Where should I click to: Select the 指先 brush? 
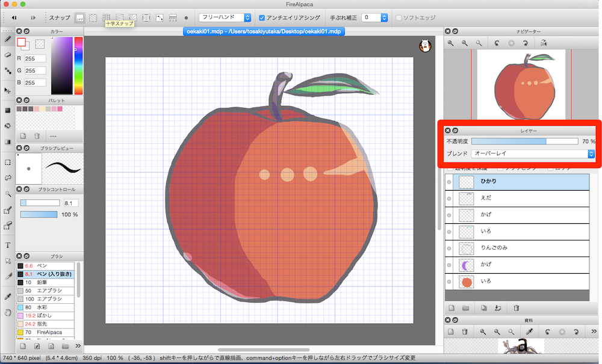click(x=45, y=324)
